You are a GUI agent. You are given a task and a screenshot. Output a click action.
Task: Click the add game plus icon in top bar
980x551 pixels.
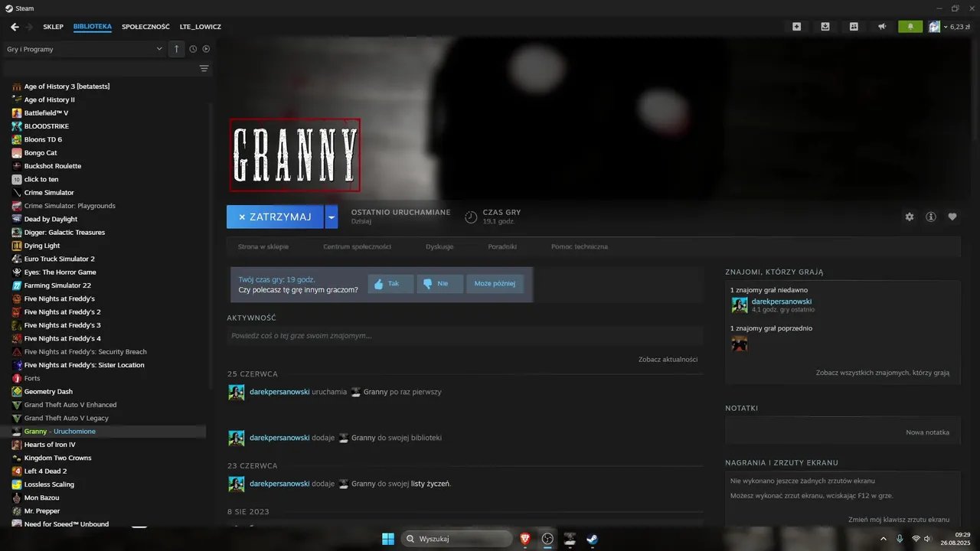(796, 27)
